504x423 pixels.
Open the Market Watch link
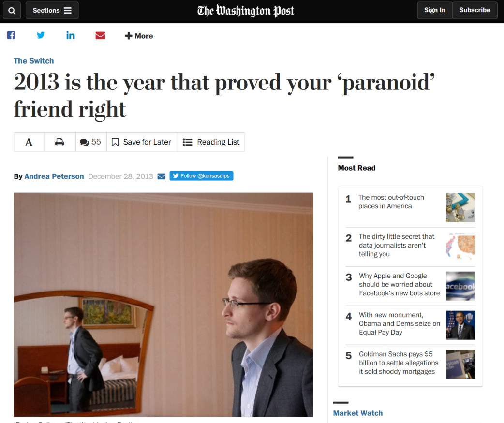[x=358, y=413]
